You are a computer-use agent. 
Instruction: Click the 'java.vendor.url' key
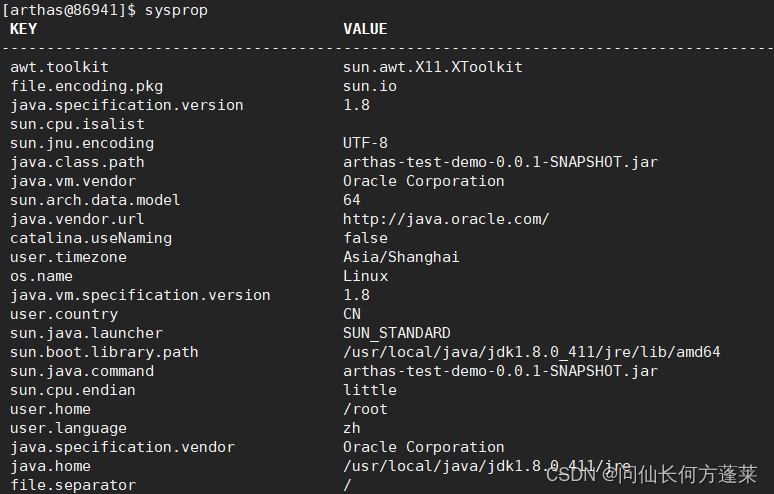point(77,219)
